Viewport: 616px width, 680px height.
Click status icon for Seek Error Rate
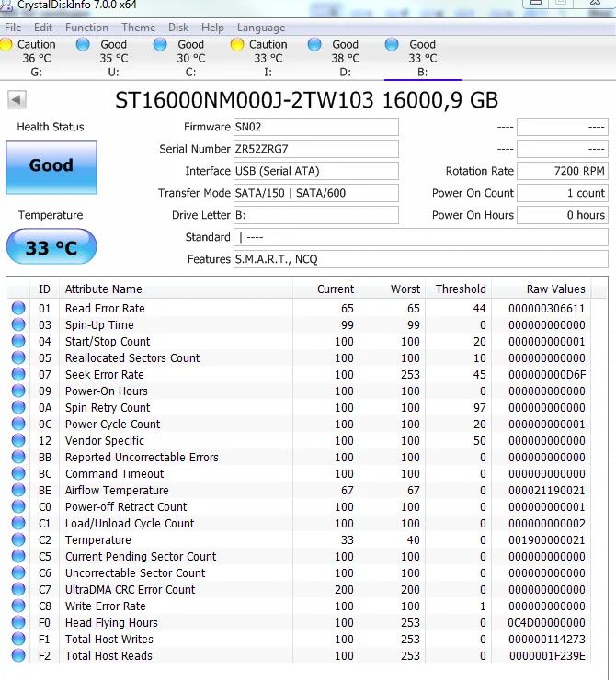[18, 374]
